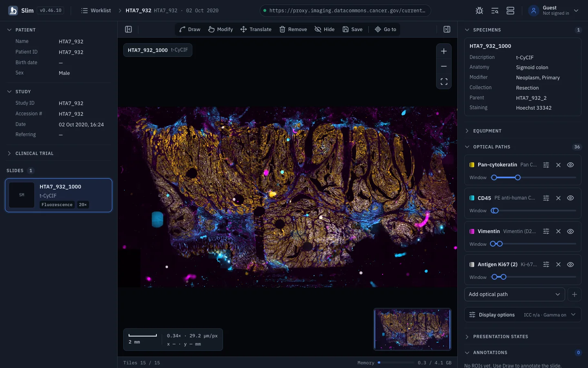Screen dimensions: 588x368
Task: Click the plus button beside Add optical path
Action: [x=575, y=294]
